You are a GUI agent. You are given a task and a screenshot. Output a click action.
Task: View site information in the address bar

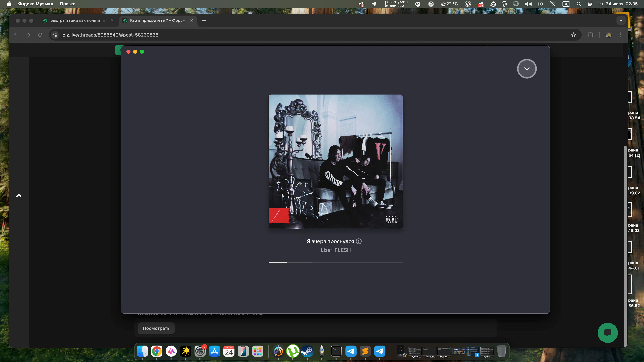point(55,35)
